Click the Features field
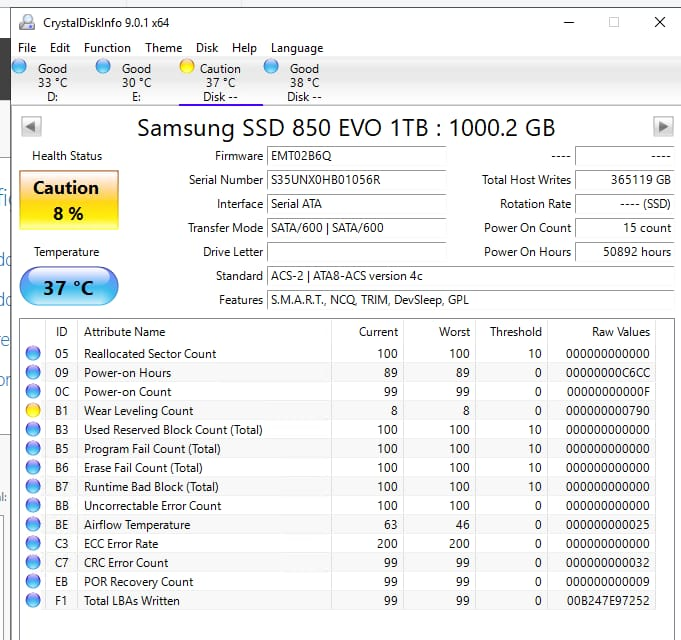 point(470,300)
